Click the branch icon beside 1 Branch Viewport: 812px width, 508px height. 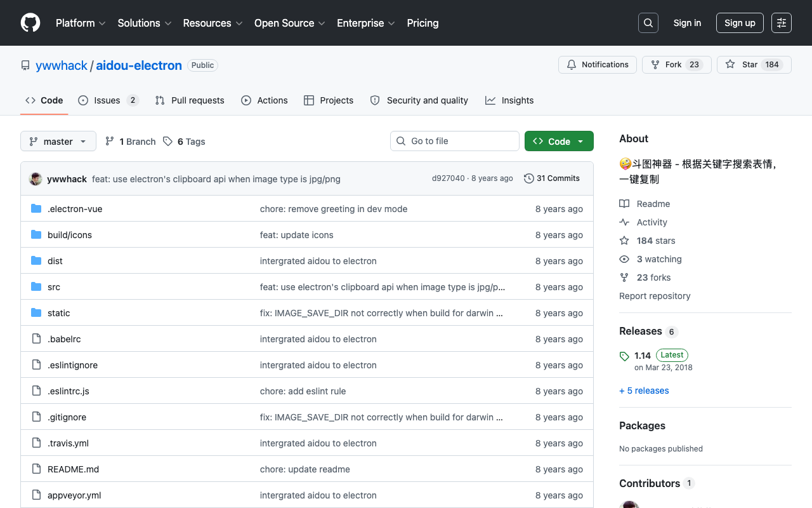[110, 142]
